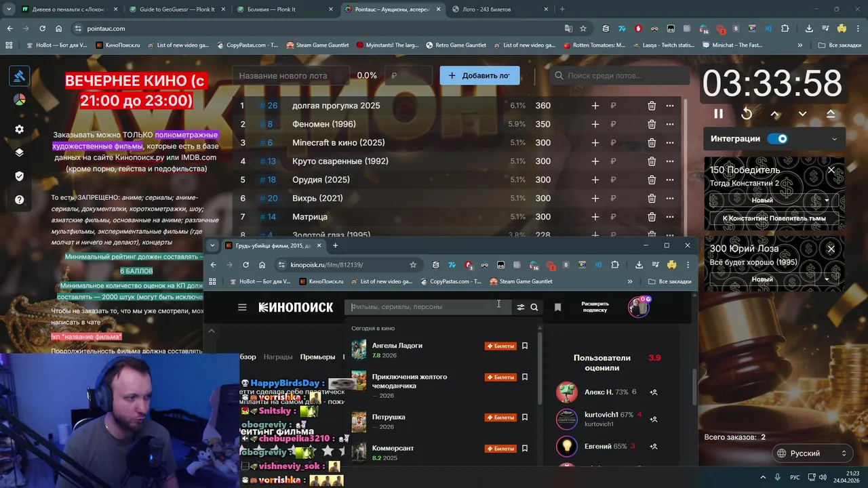The image size is (868, 488).
Task: Open 'Retro Game Gauntlet' bookmark
Action: (x=456, y=45)
